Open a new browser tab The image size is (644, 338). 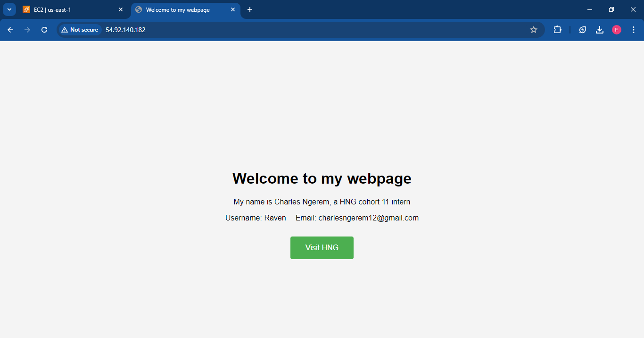[x=250, y=9]
